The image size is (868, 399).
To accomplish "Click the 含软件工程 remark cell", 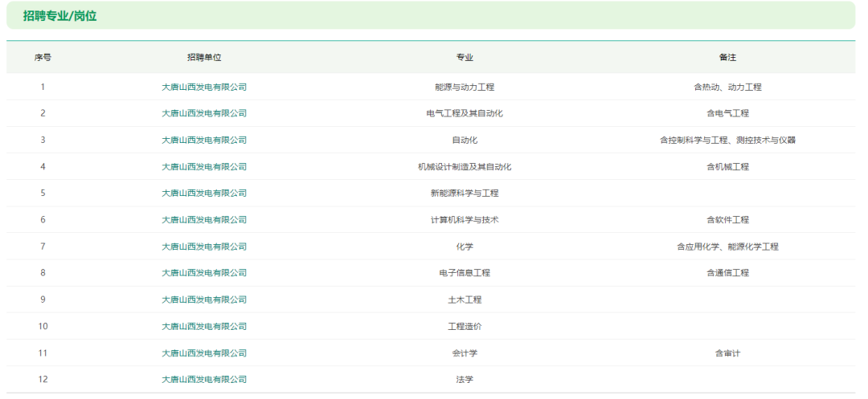I will [x=727, y=219].
